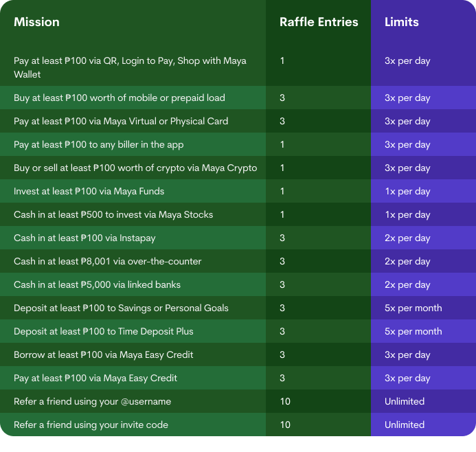Select the Pay via Maya Easy Credit mission
The height and width of the screenshot is (452, 476).
(x=95, y=378)
